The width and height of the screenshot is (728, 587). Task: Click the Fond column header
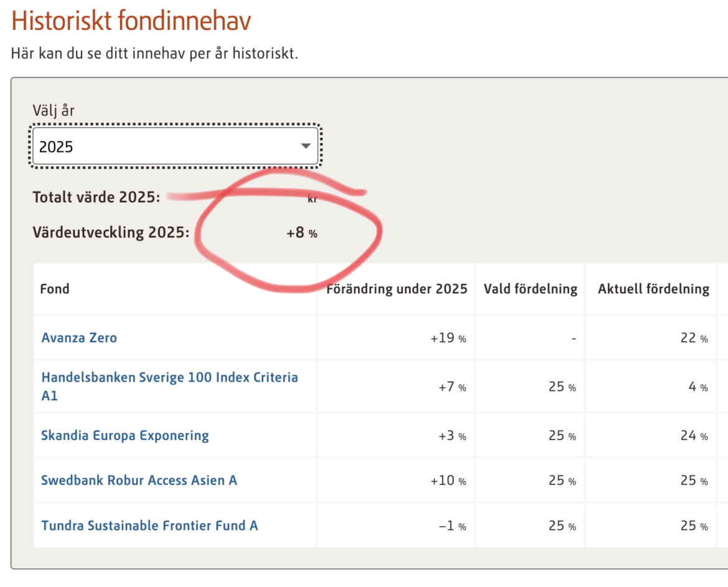coord(55,289)
